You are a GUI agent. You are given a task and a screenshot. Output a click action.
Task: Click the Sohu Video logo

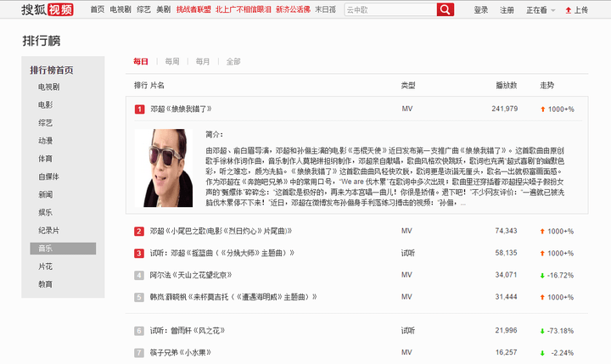click(48, 9)
